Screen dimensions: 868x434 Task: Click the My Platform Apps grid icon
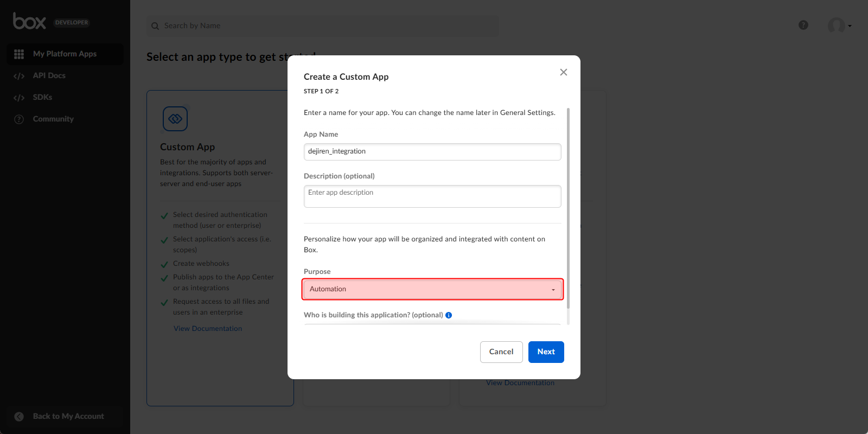19,54
